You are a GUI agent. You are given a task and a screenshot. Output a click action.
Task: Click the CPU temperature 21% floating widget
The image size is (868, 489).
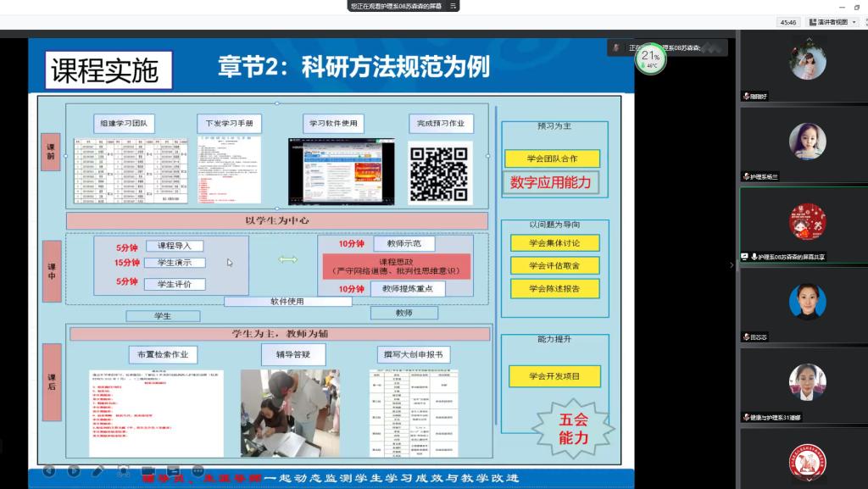point(651,58)
